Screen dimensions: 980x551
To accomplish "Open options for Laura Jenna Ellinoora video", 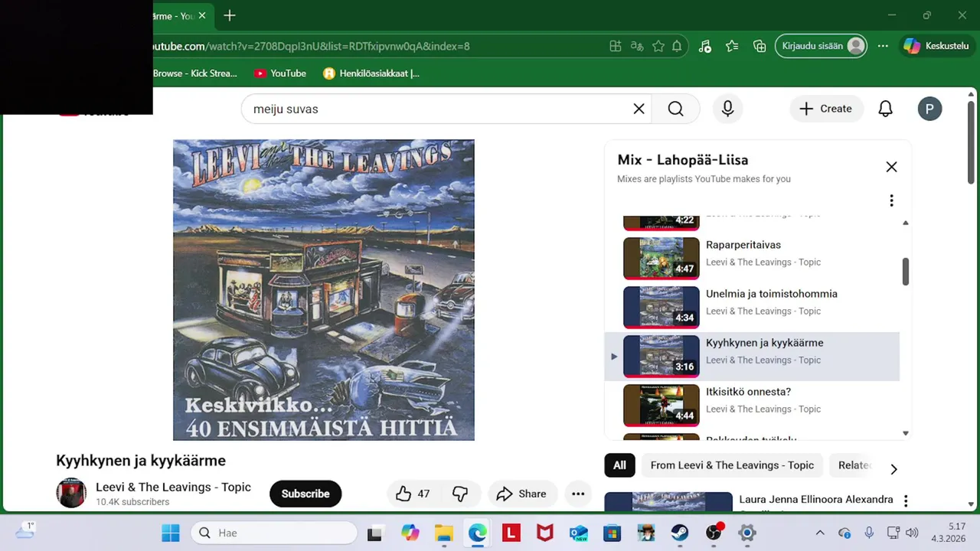I will click(906, 500).
